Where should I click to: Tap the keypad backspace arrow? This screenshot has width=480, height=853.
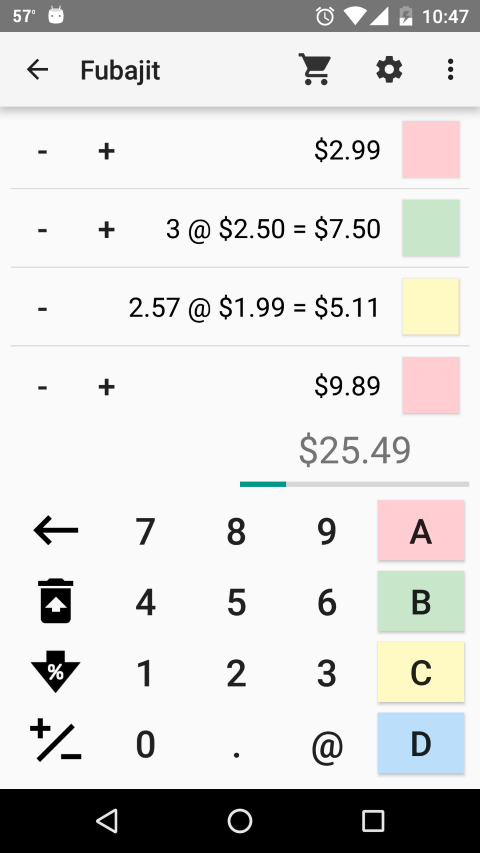click(56, 530)
